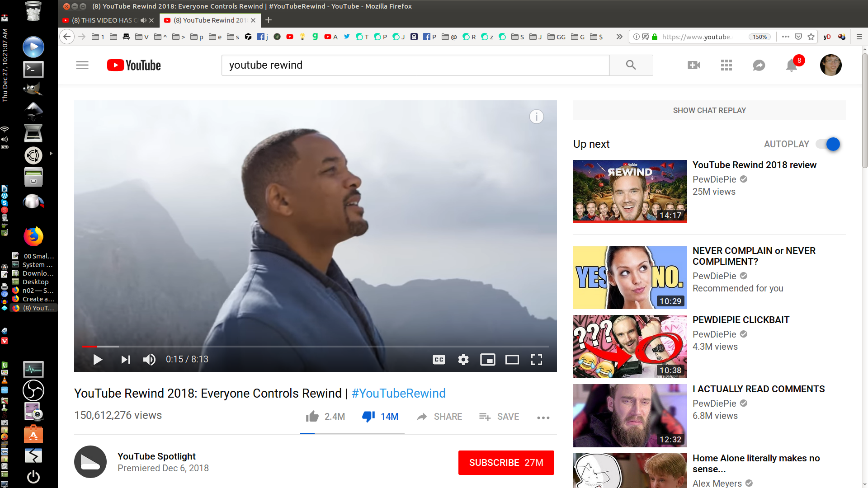Open notifications bell

[x=792, y=66]
